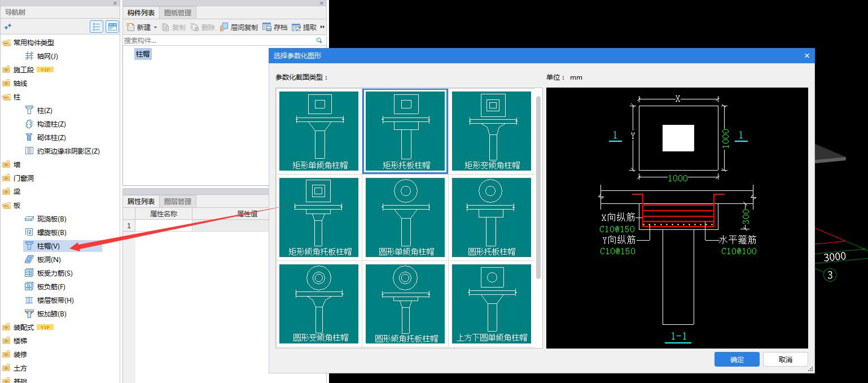
Task: Expand the 装修 folder
Action: pyautogui.click(x=6, y=354)
